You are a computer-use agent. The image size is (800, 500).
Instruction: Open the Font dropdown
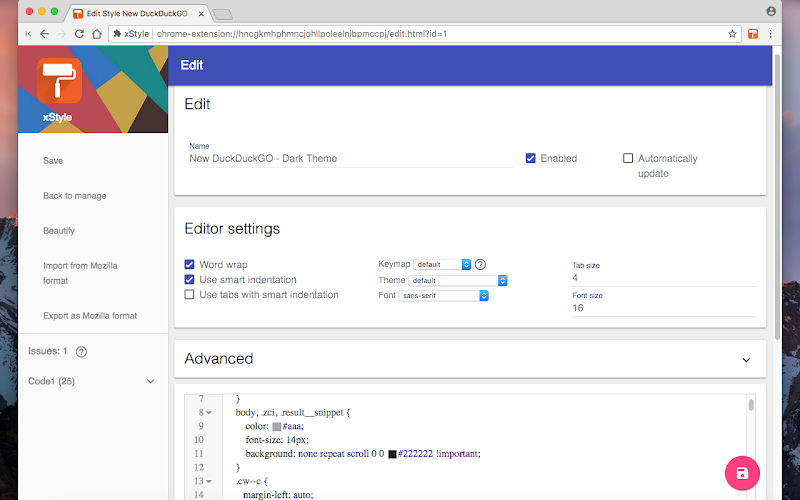click(x=443, y=295)
